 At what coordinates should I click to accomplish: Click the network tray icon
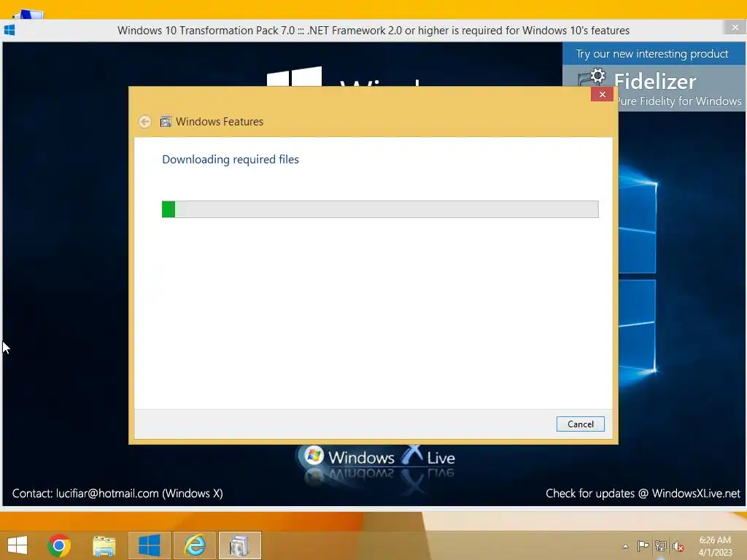661,545
